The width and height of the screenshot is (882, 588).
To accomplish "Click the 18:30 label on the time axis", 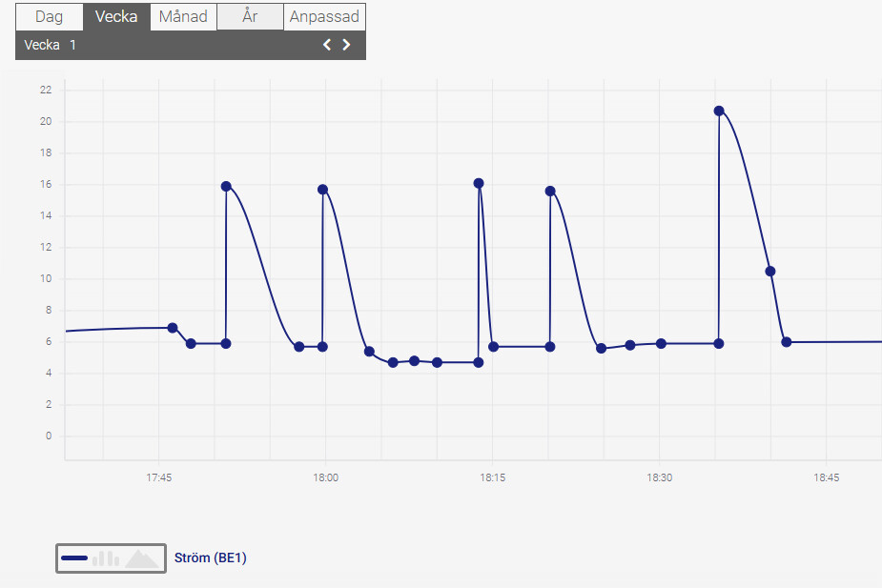I will [659, 477].
